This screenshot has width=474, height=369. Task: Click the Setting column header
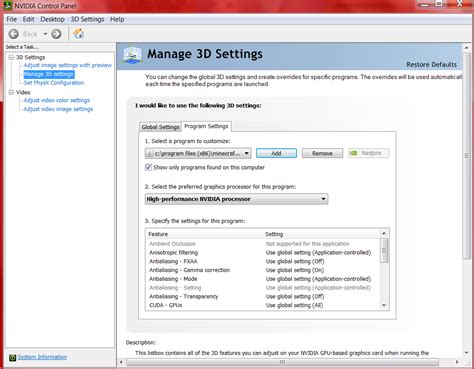[x=321, y=234]
